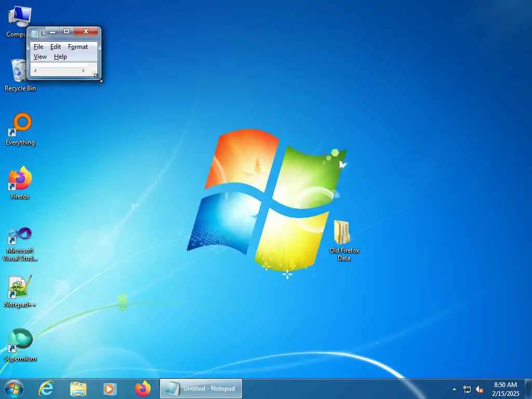The image size is (532, 399).
Task: Click the Notepad title bar icon
Action: 34,33
